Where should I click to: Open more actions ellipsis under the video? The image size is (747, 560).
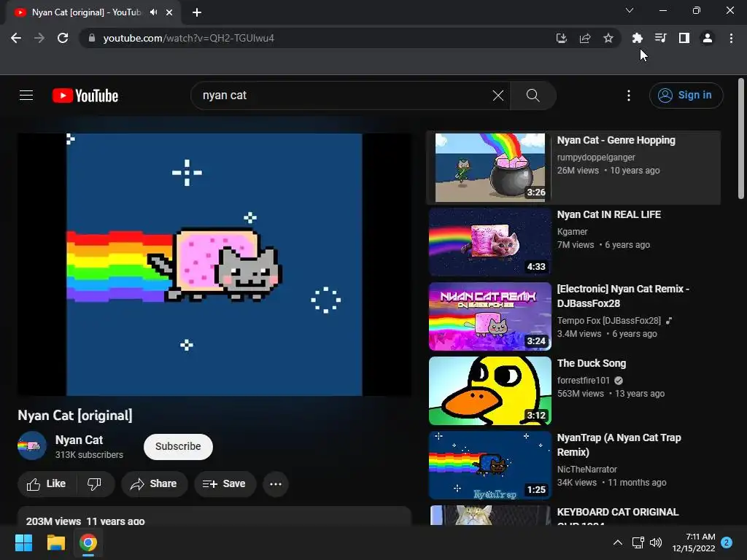pos(275,484)
